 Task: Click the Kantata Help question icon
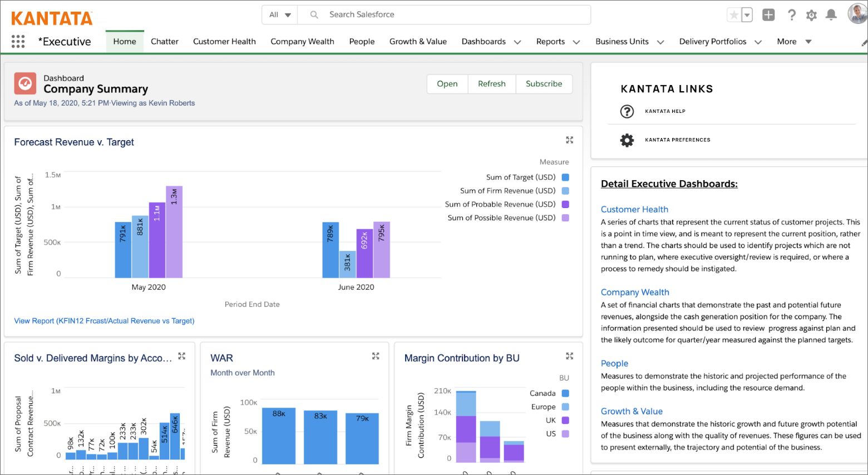[627, 111]
